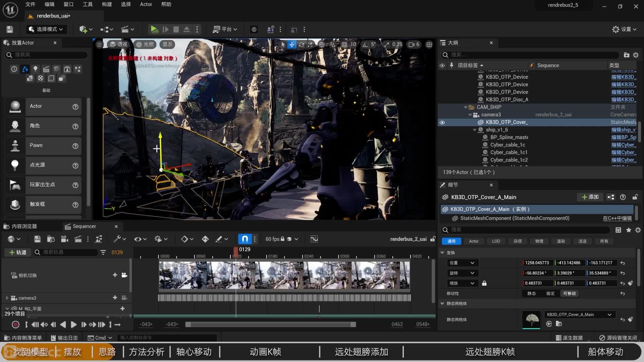This screenshot has width=644, height=362.
Task: Select the visual effects sparkle category icon
Action: (78, 69)
